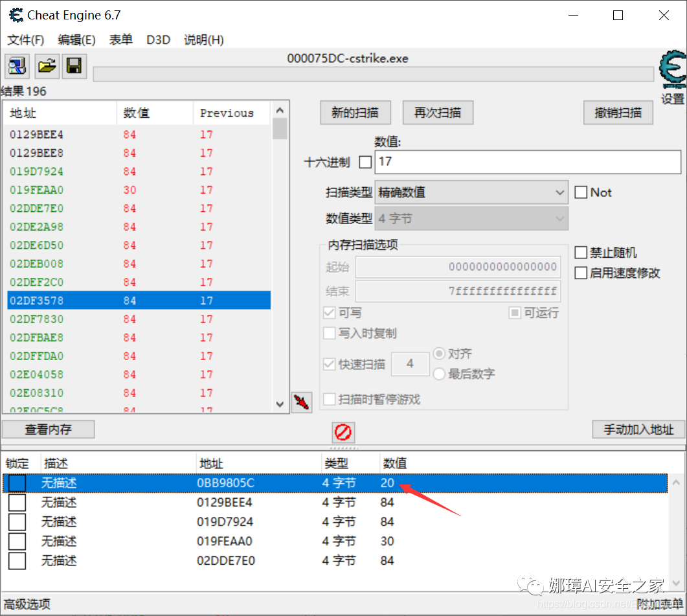This screenshot has height=616, width=687.
Task: Click the 设置 label under the logo
Action: pos(673,98)
